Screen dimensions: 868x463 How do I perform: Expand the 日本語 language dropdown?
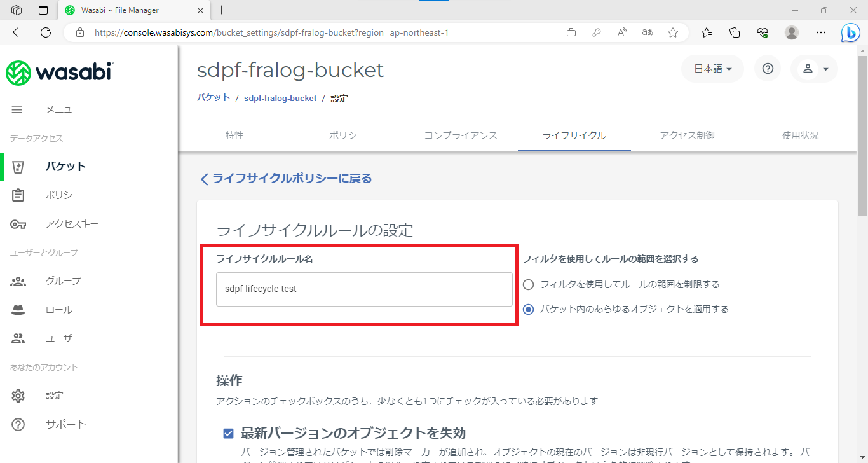click(712, 69)
